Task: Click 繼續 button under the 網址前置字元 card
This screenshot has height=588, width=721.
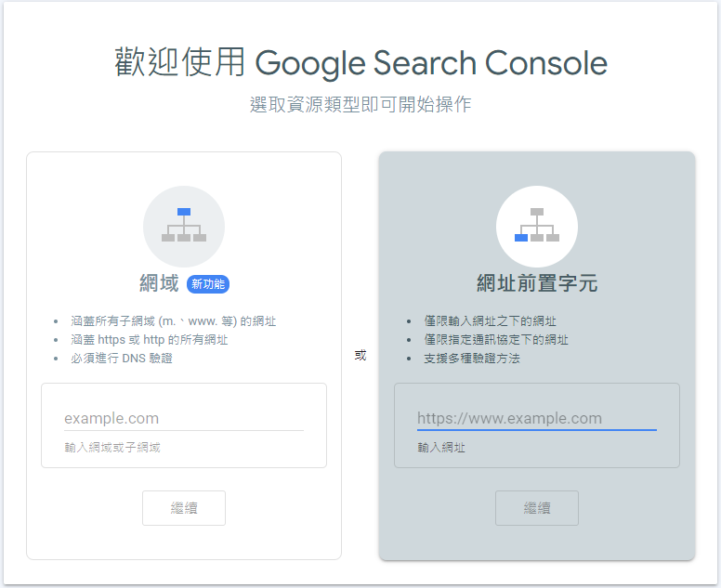Action: click(537, 508)
